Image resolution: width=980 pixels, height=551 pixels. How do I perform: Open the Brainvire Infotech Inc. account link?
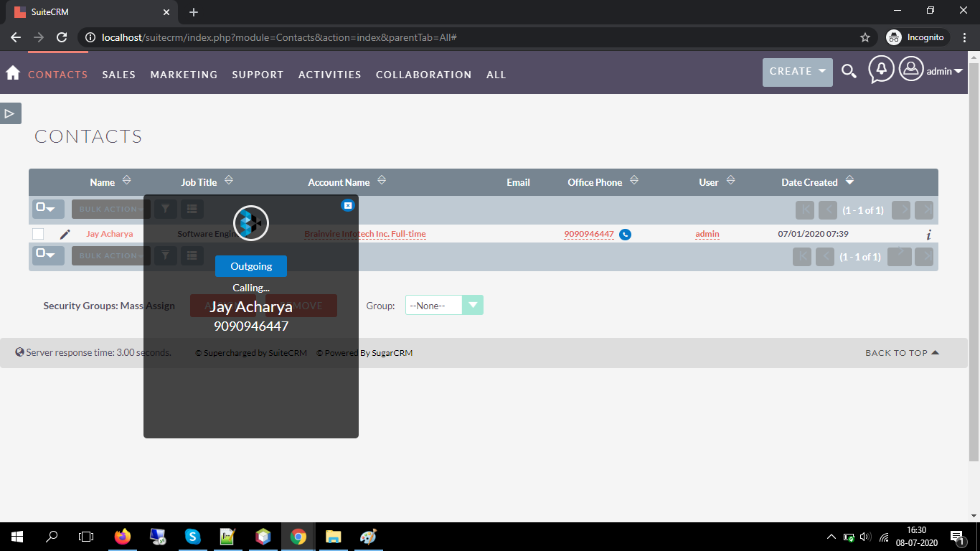point(365,234)
